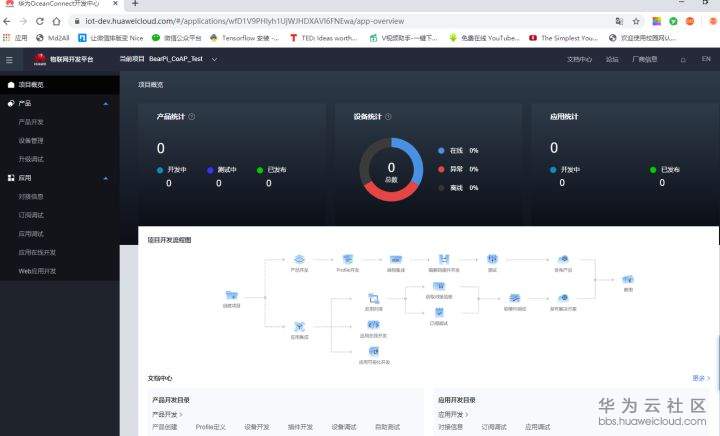Viewport: 720px width, 436px height.
Task: Click the flowchart icon left of 发布解决方案
Action: pyautogui.click(x=515, y=299)
